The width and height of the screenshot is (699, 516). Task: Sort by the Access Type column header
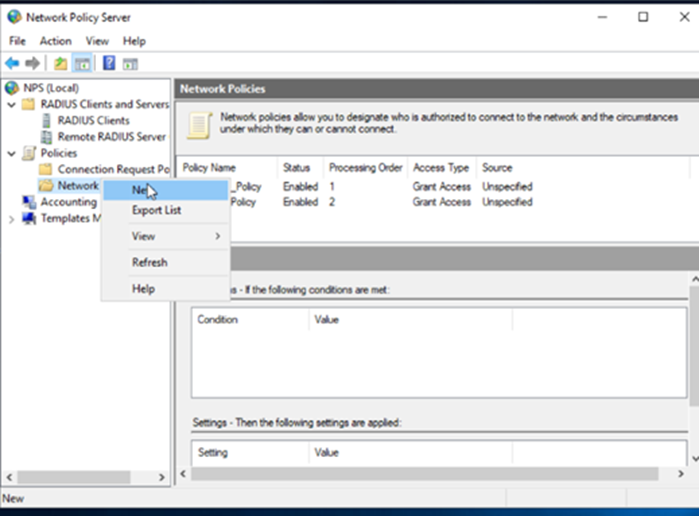442,168
